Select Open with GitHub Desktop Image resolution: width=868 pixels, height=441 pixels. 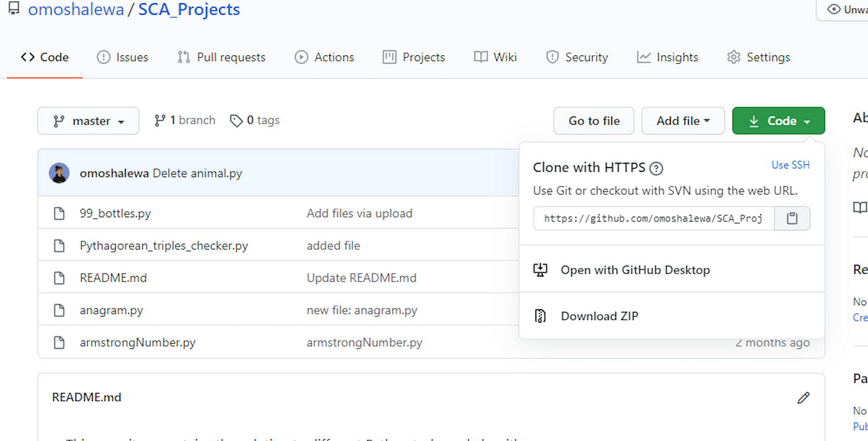click(x=635, y=270)
